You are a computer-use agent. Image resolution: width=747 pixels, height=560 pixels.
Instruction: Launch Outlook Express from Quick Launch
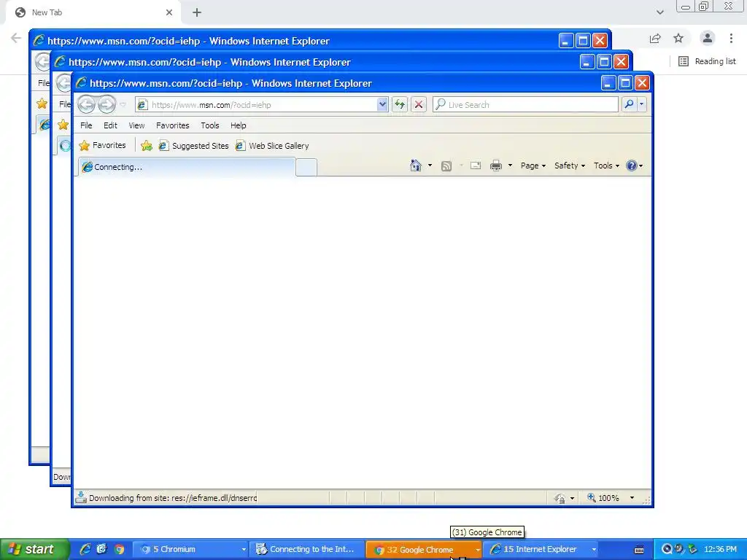tap(102, 549)
